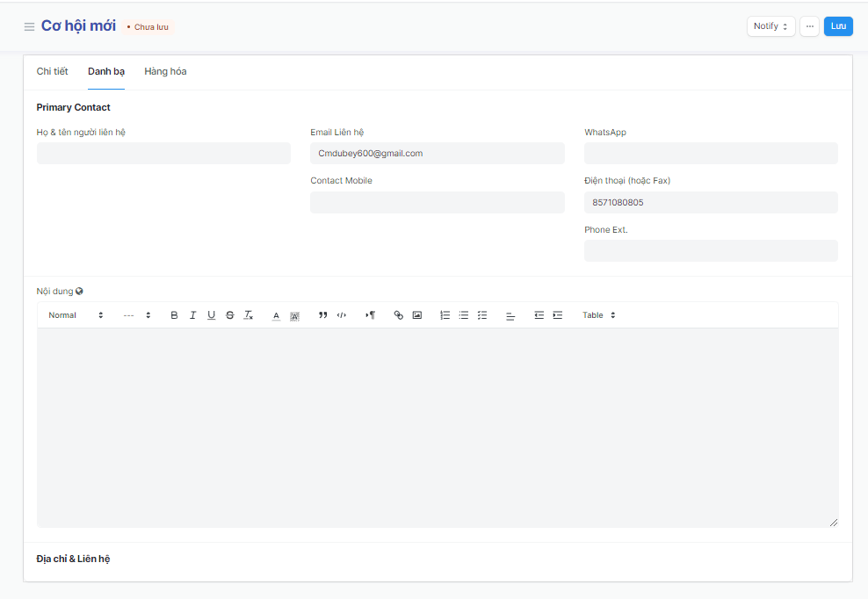Insert an image into the editor
The width and height of the screenshot is (868, 599).
(x=417, y=315)
